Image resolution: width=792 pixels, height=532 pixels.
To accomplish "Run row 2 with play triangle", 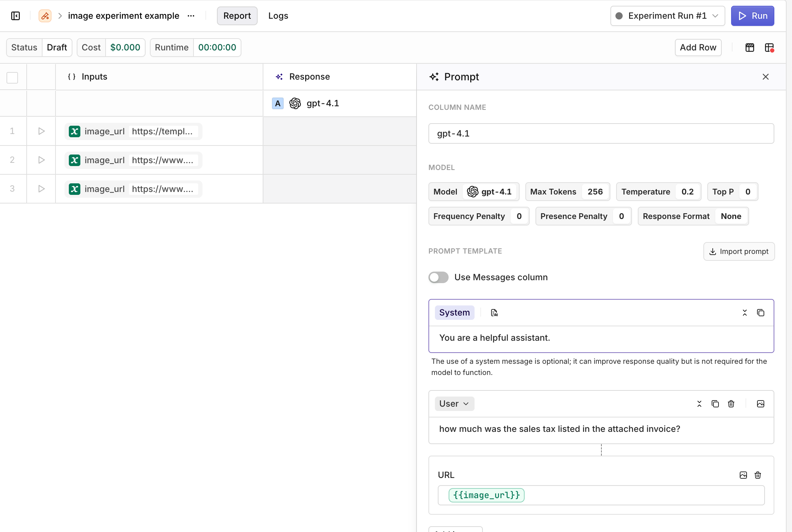I will (x=41, y=160).
